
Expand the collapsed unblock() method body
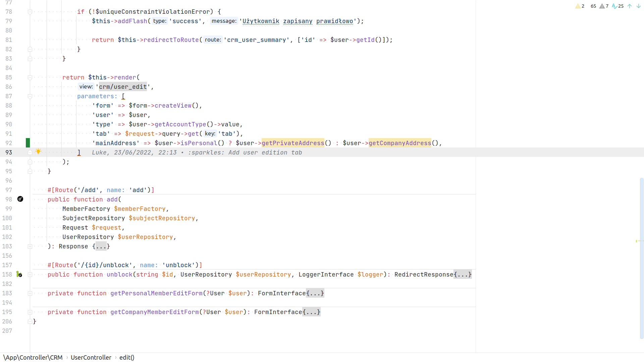coord(463,274)
